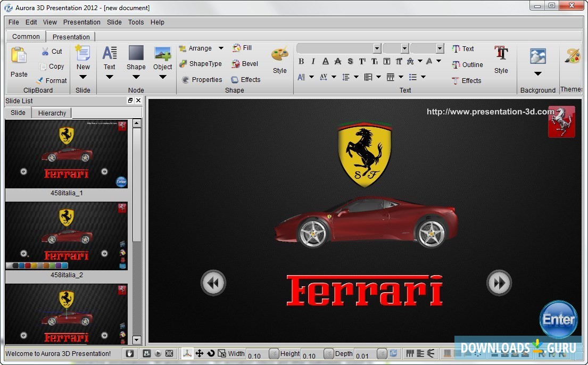Open the Presentation menu
588x365 pixels.
coord(81,22)
